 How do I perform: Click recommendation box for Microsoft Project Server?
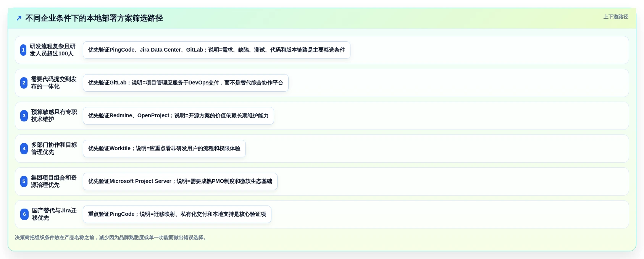[180, 181]
